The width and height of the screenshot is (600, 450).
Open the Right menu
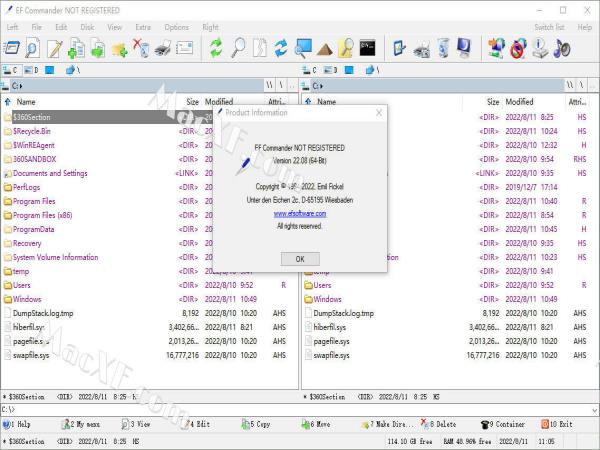[x=210, y=27]
